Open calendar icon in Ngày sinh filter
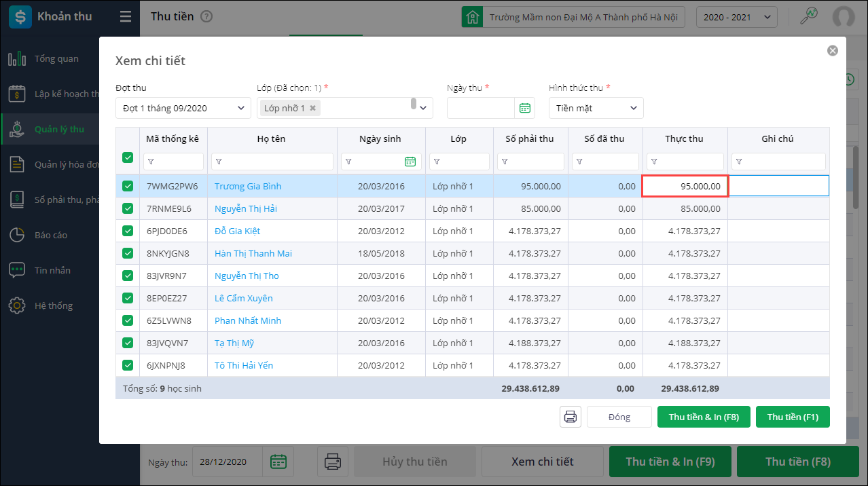 point(410,162)
